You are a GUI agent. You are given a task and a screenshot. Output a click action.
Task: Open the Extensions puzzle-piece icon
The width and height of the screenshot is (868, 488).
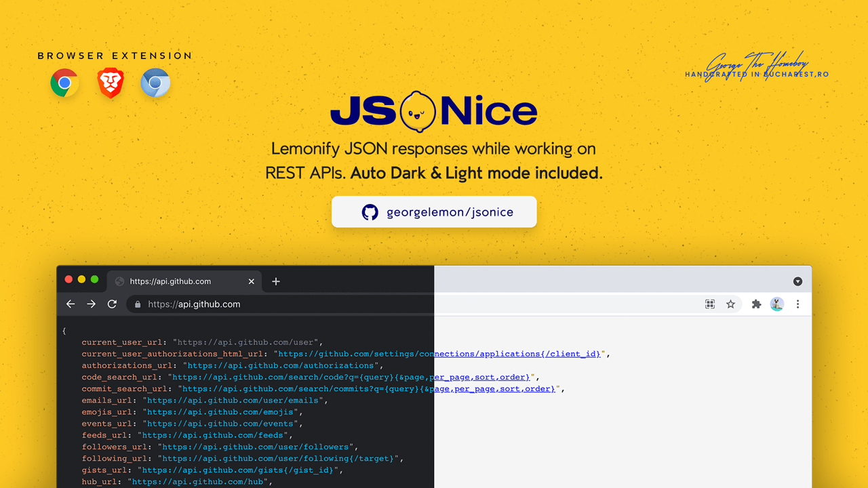click(756, 304)
